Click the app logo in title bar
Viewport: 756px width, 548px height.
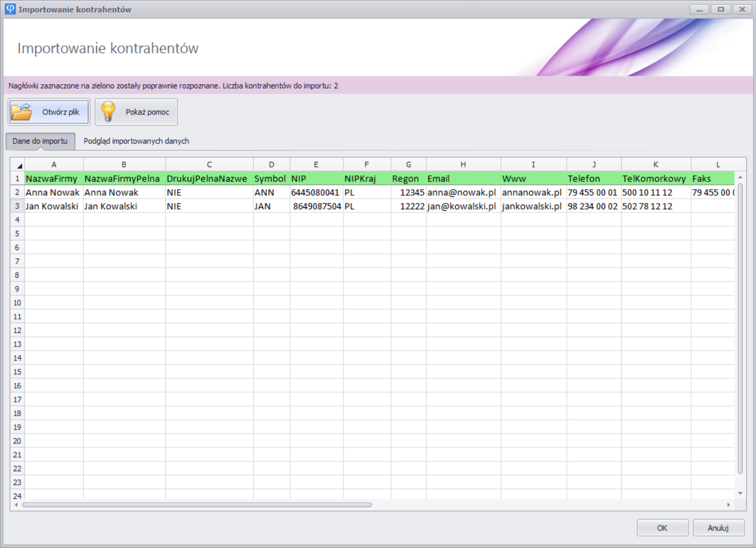click(x=10, y=9)
